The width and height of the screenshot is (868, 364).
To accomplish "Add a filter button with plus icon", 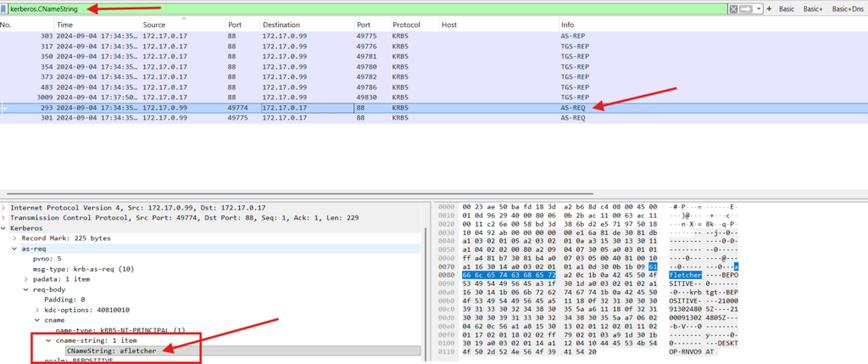I will tap(768, 8).
